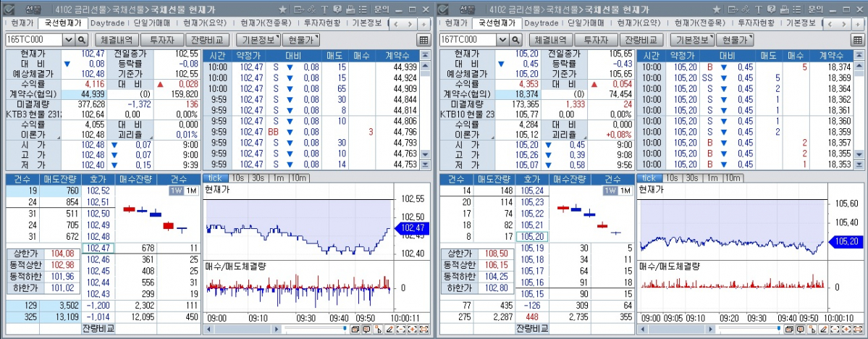
Task: Search code 167TC000 with magnifier icon
Action: point(515,40)
